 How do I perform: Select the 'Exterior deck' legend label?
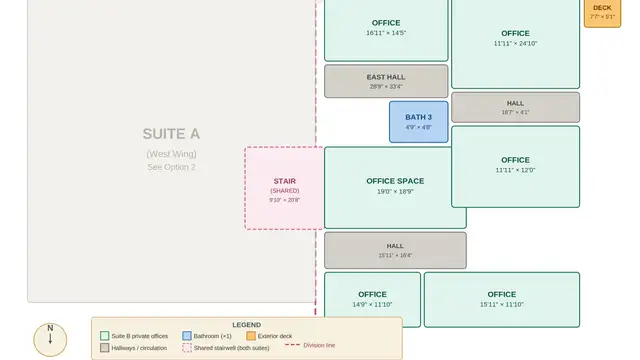[275, 336]
